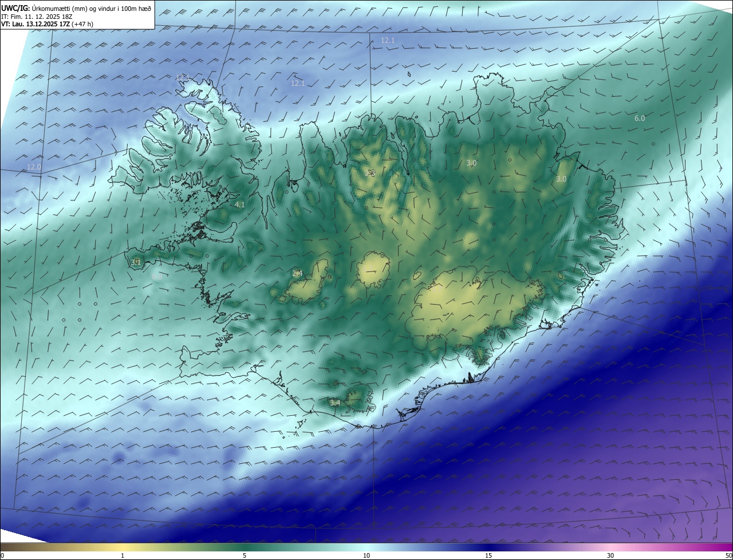Image resolution: width=733 pixels, height=560 pixels.
Task: Click the "12.0" value label on the map
Action: tap(34, 167)
